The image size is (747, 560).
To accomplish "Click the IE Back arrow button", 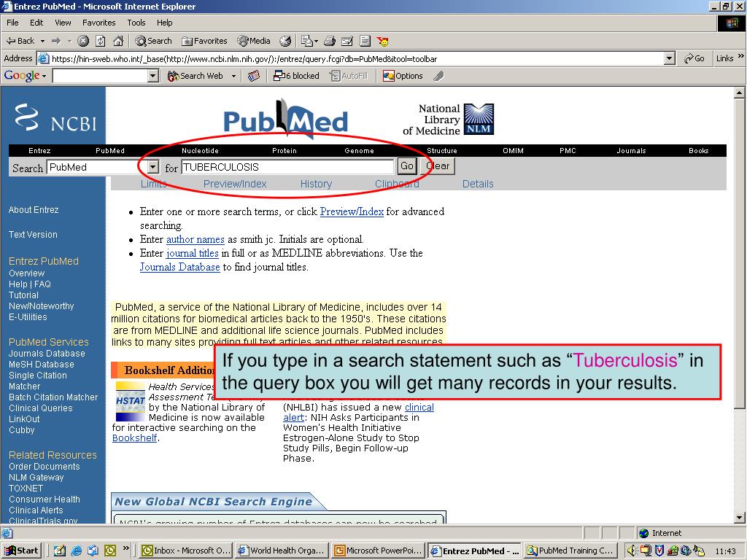I will click(20, 41).
